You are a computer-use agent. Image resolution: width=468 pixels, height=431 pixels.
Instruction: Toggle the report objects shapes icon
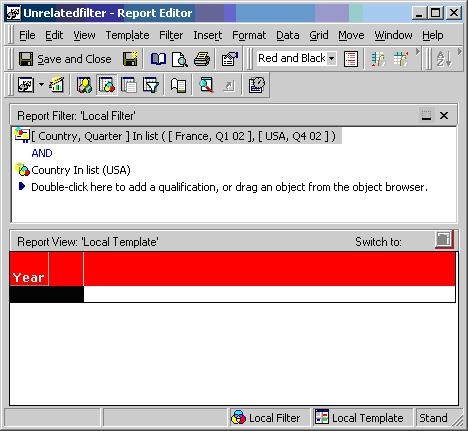84,85
